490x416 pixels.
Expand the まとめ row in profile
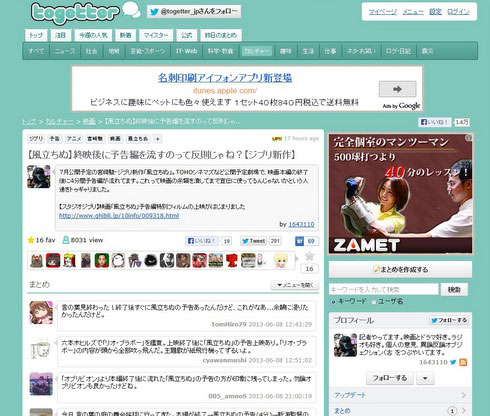[x=400, y=410]
